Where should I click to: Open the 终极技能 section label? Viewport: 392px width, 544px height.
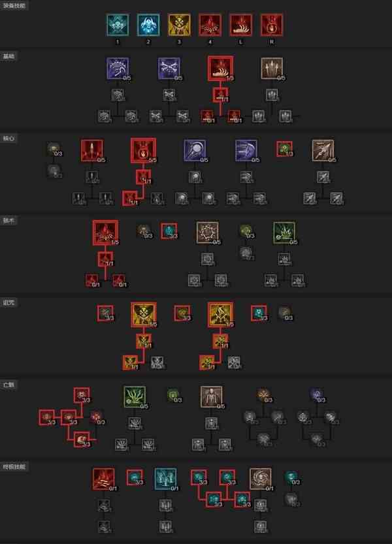tap(14, 467)
